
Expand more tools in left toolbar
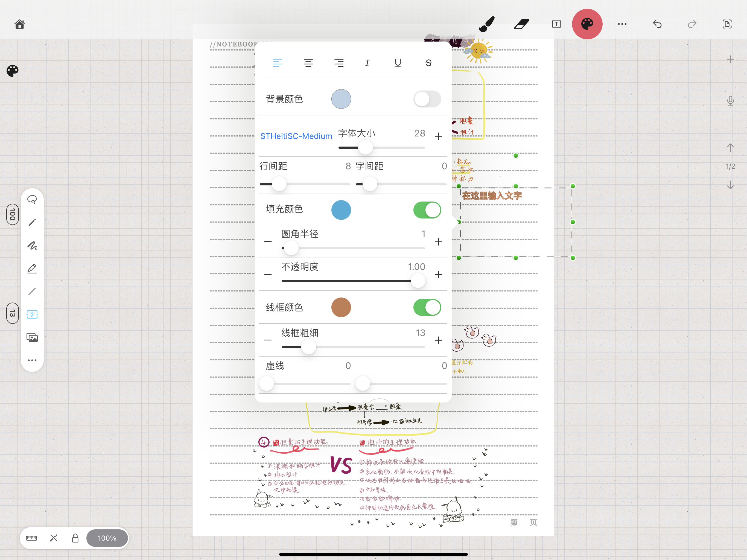click(x=32, y=360)
